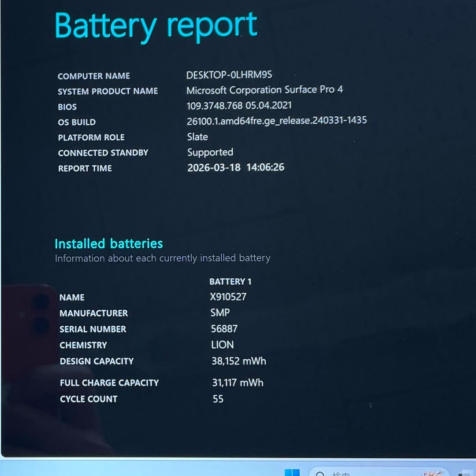Click the "BIOS" label
The width and height of the screenshot is (476, 476).
pos(67,107)
